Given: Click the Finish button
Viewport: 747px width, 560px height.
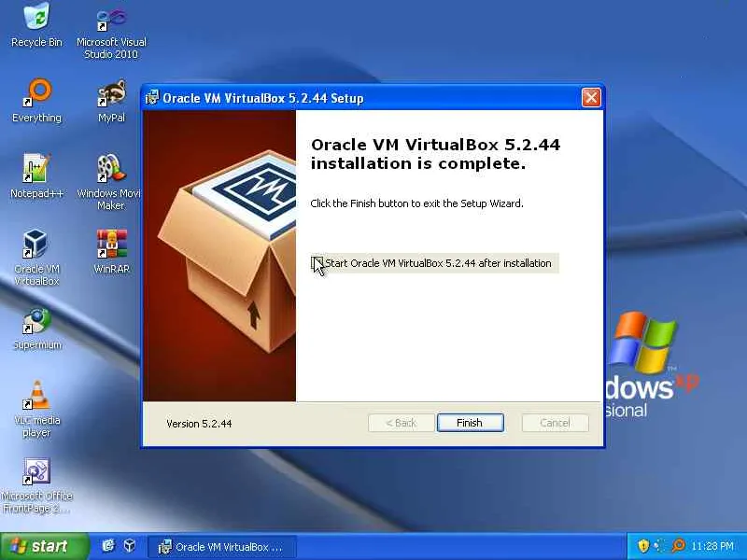Looking at the screenshot, I should pos(471,423).
